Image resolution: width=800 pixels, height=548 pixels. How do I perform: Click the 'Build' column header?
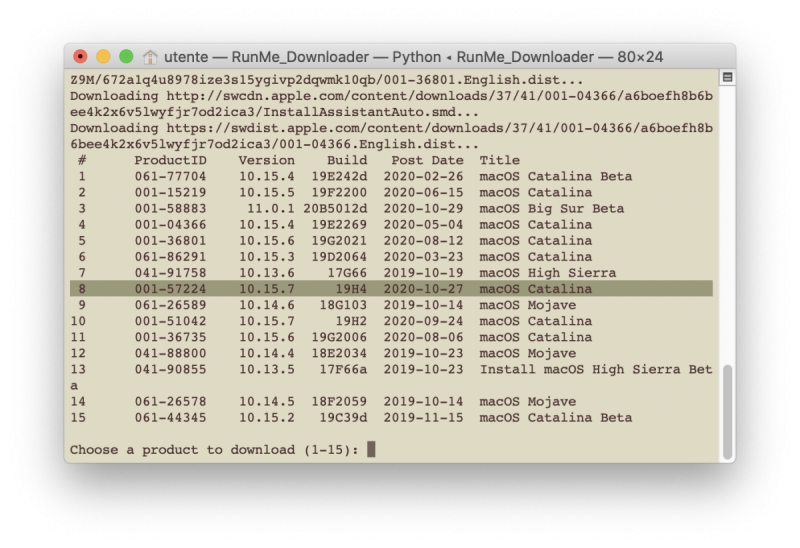click(347, 160)
